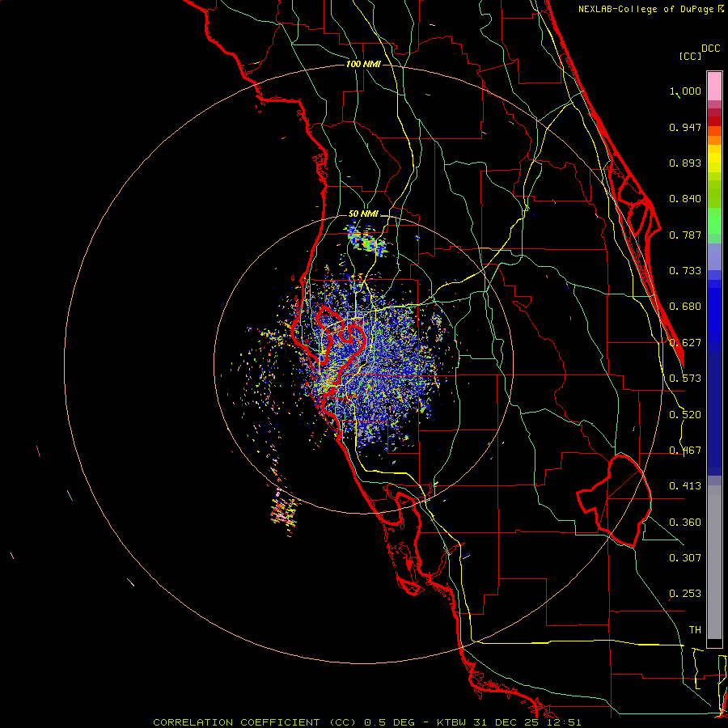Click the NEXLAB-College of DuPage credit text

click(x=646, y=9)
